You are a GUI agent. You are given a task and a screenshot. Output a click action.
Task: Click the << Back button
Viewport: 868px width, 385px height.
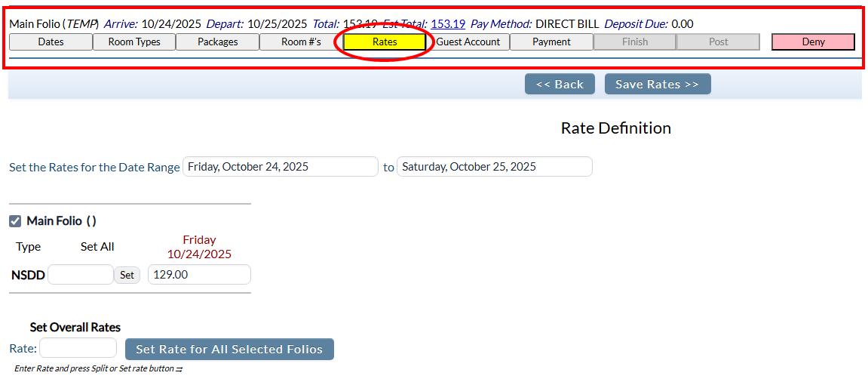(560, 85)
